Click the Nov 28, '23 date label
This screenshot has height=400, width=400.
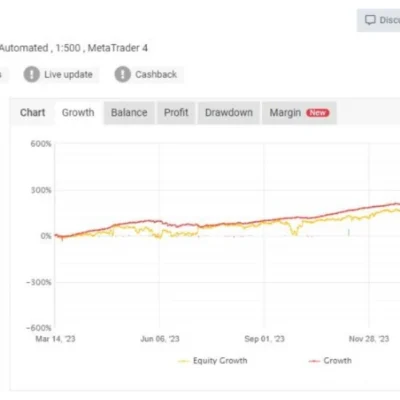click(369, 339)
